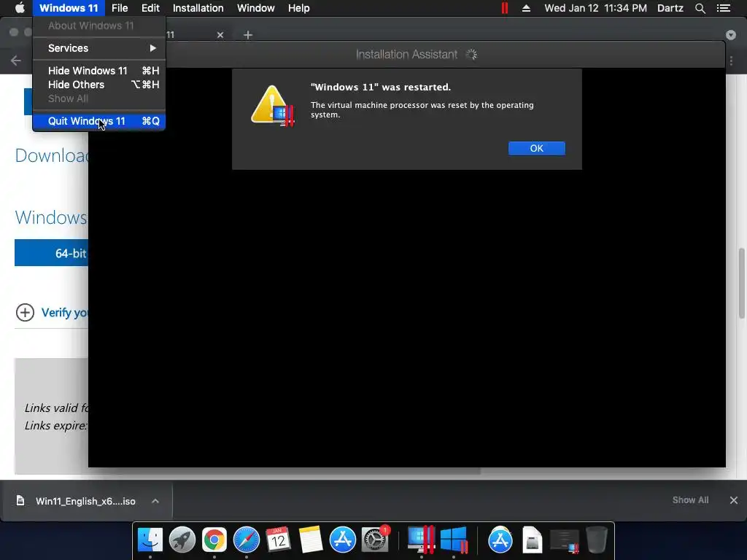Choose Quit Windows 11
The image size is (747, 560).
pos(99,121)
